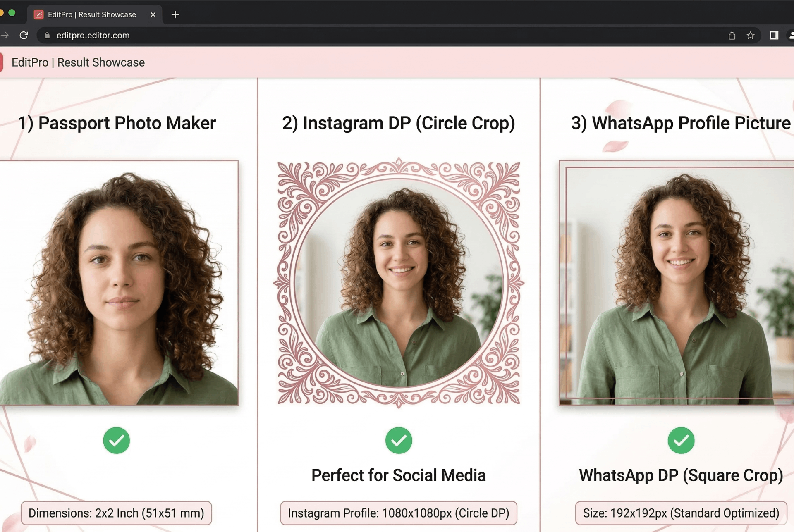Viewport: 794px width, 532px height.
Task: Open a new browser tab with the plus button
Action: 175,14
